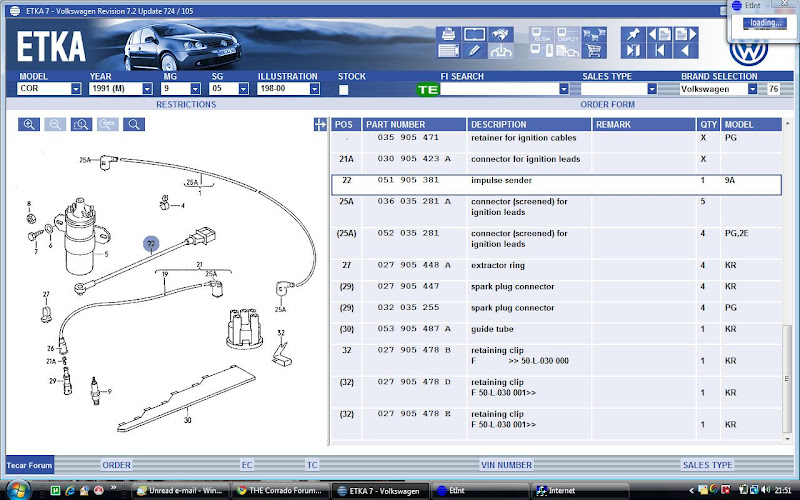Switch to the VIN NUMBER tab
This screenshot has height=500, width=800.
(507, 465)
